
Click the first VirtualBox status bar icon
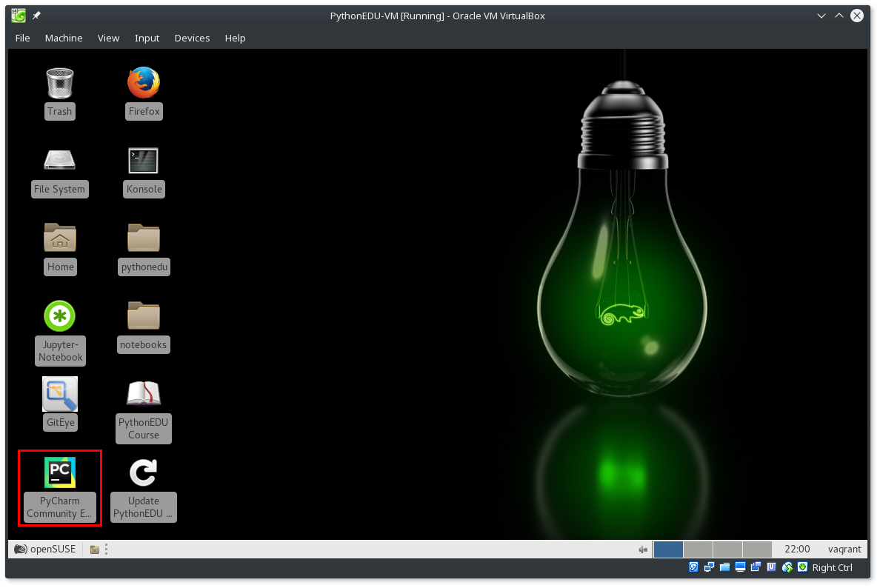(693, 567)
